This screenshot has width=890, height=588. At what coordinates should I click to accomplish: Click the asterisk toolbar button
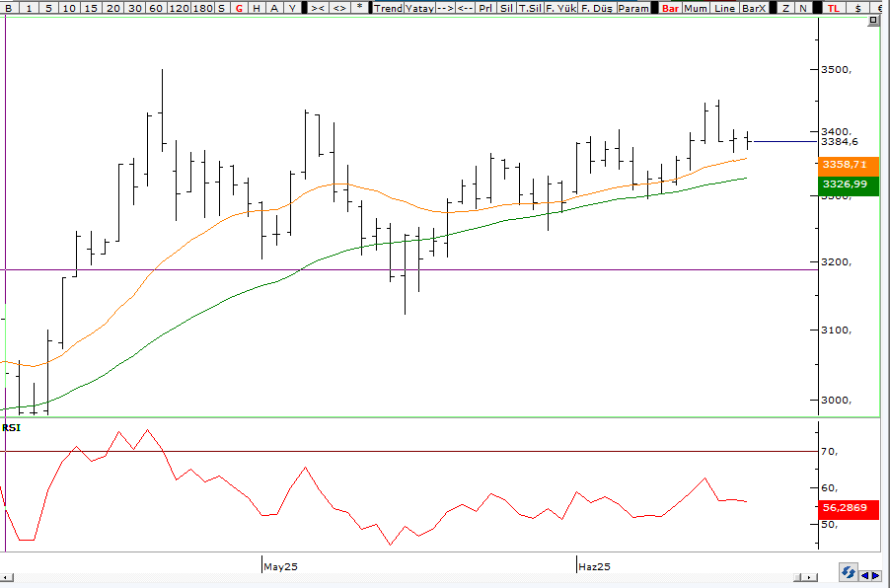(x=359, y=8)
